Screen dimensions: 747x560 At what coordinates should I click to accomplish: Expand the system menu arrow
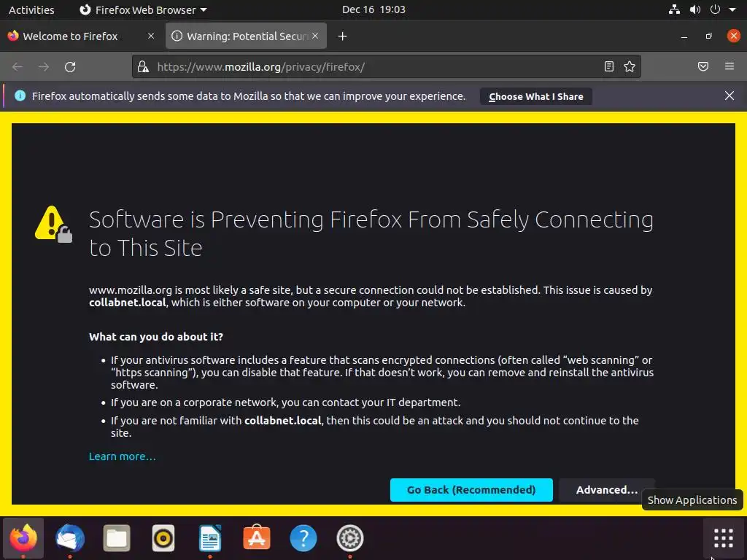click(x=732, y=9)
